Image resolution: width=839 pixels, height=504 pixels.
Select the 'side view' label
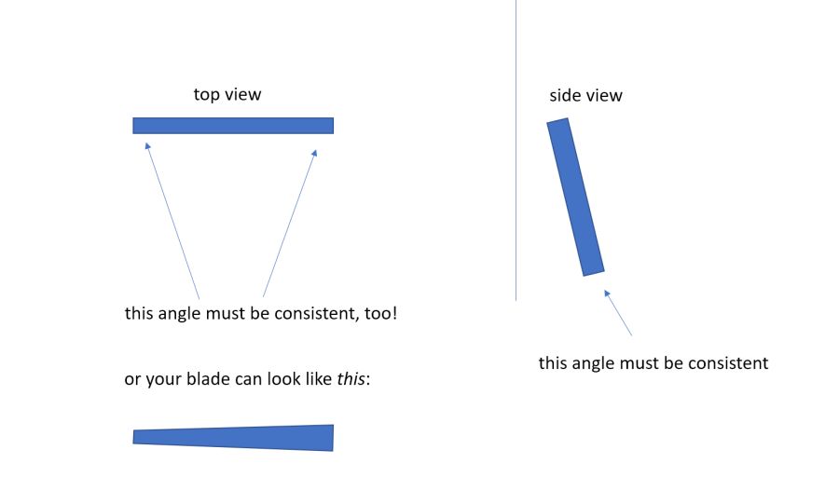pos(586,96)
